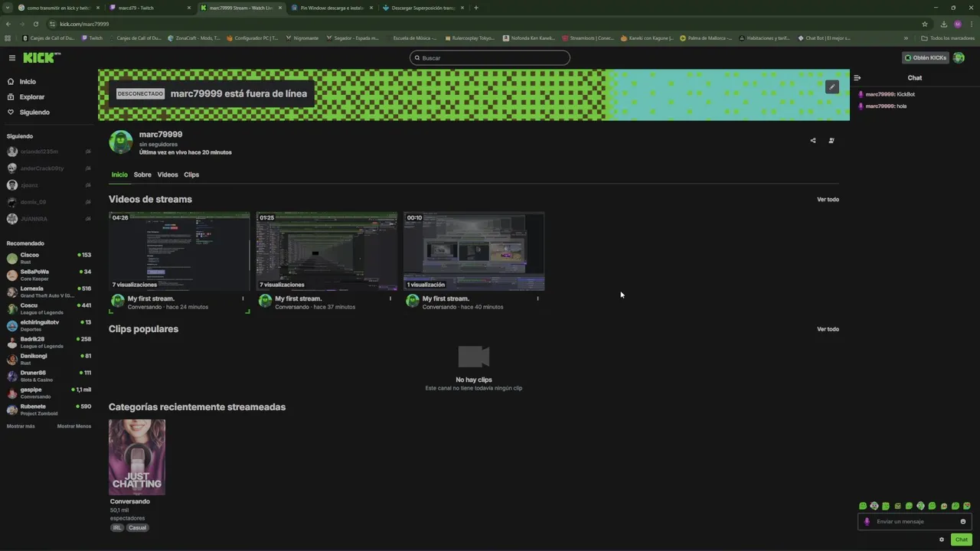Open Just Chatting category thumbnail

pos(137,457)
